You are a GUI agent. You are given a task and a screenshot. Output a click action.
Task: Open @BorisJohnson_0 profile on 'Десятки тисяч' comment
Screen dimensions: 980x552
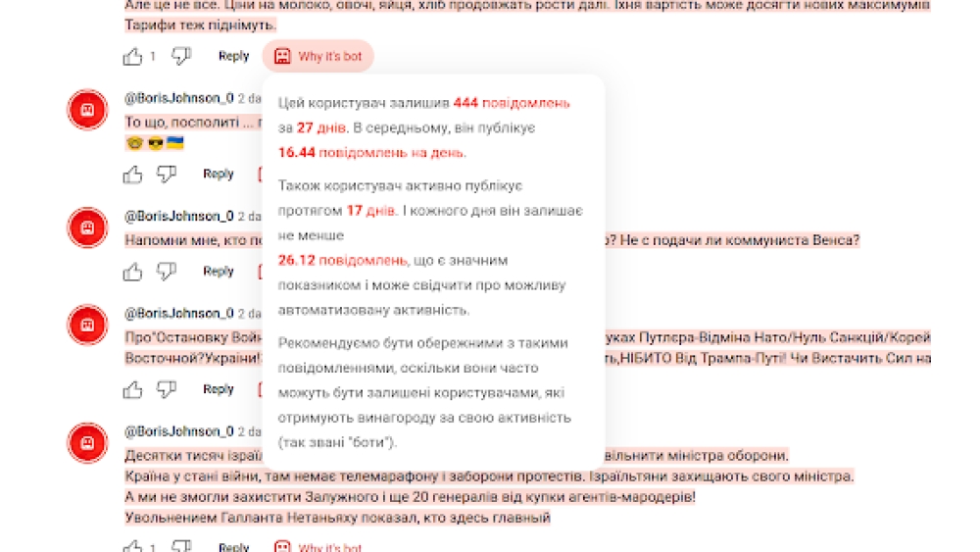178,431
